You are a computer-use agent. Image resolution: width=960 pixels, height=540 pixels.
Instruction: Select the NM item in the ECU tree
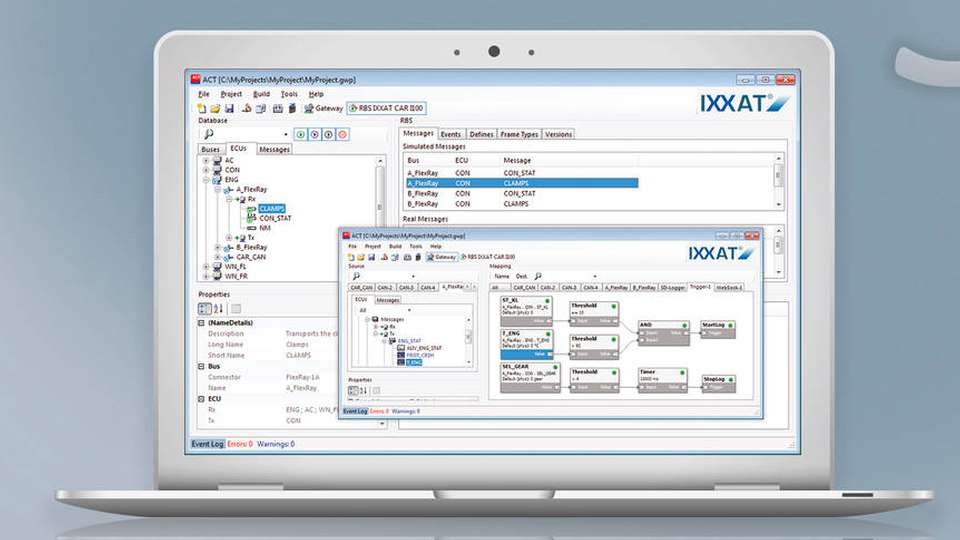[x=264, y=228]
